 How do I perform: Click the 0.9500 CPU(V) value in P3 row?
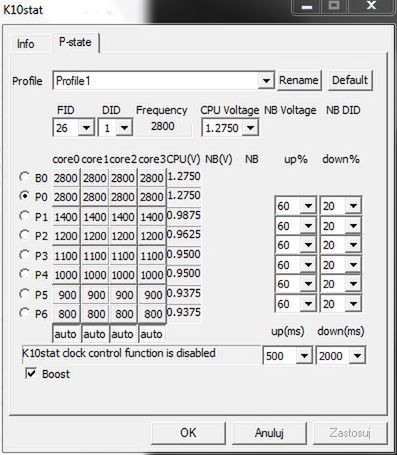184,254
